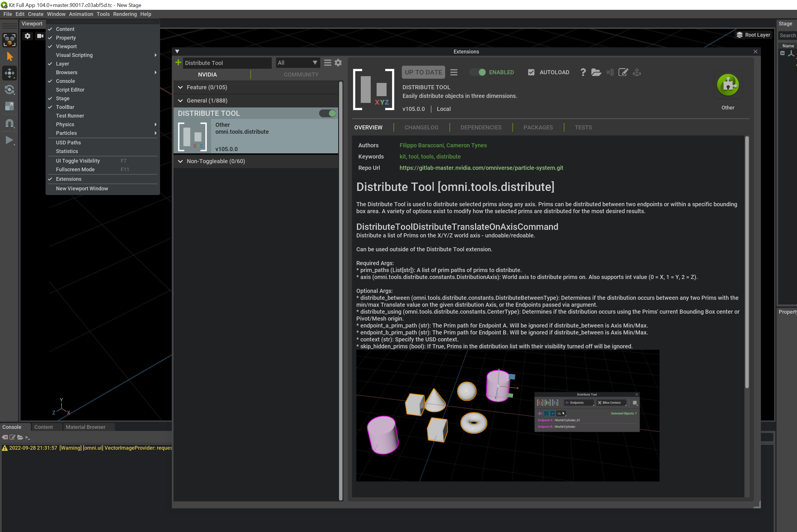Viewport: 797px width, 532px height.
Task: Open the Physics submenu
Action: point(103,124)
